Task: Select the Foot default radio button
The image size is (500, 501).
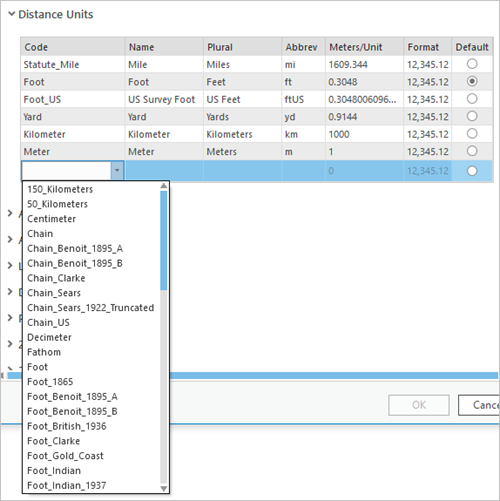Action: click(472, 81)
